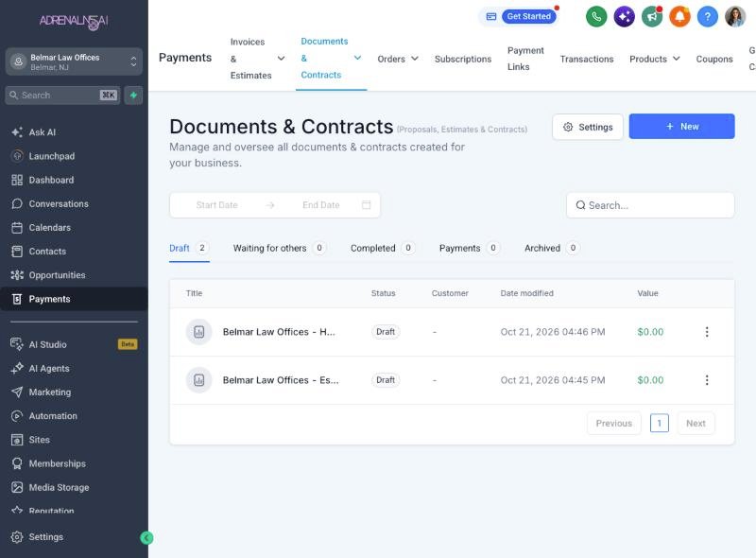Open the purple AI sparkle icon
756x558 pixels.
[624, 17]
